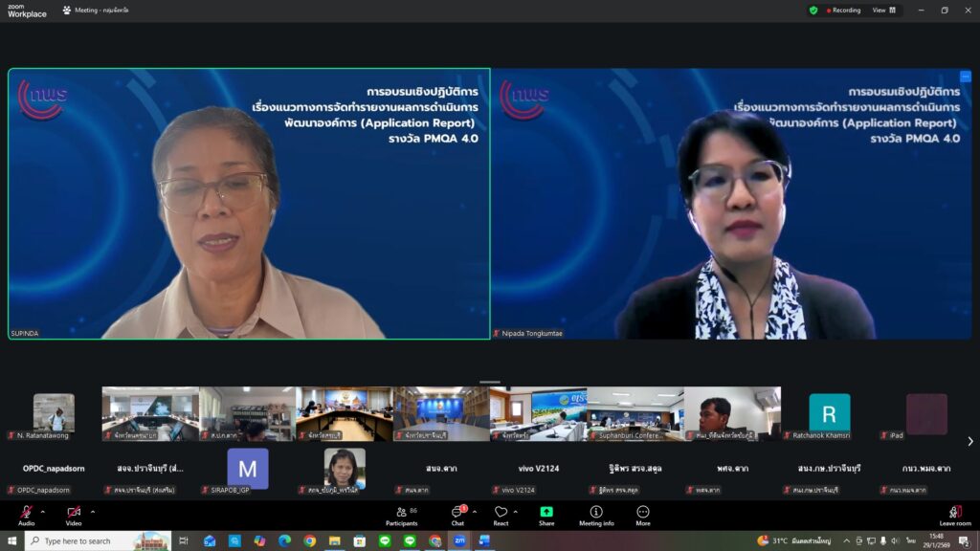
Task: Open the Chat panel
Action: pyautogui.click(x=457, y=516)
